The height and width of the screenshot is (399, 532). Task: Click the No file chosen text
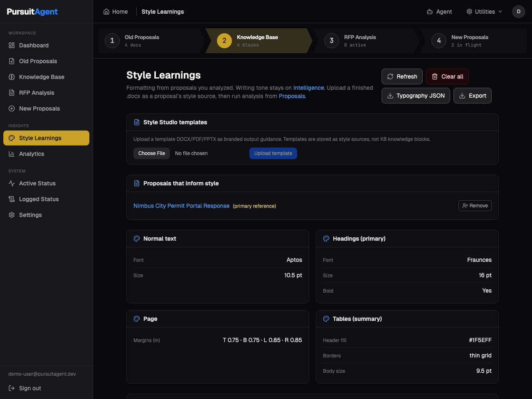pyautogui.click(x=191, y=153)
